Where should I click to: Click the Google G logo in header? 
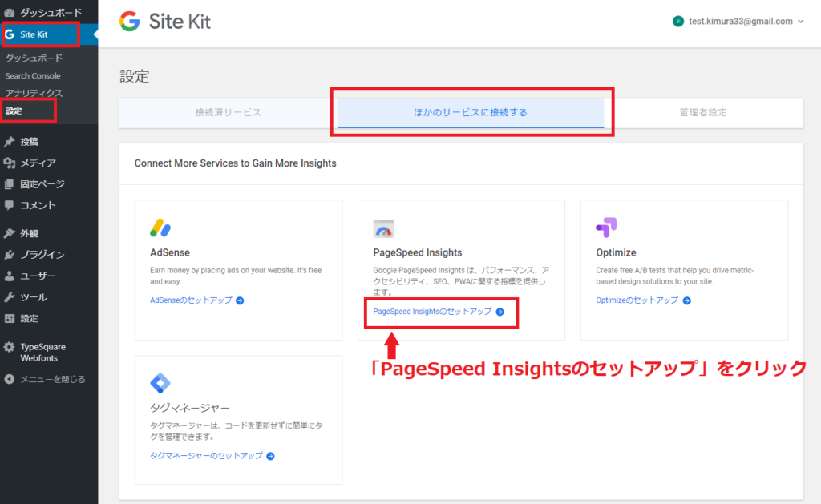(129, 22)
